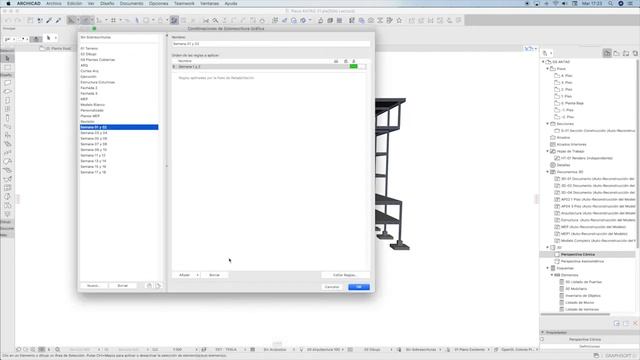Viewport: 640px width, 360px height.
Task: Select the Arrow tool in the toolbox
Action: [7, 58]
